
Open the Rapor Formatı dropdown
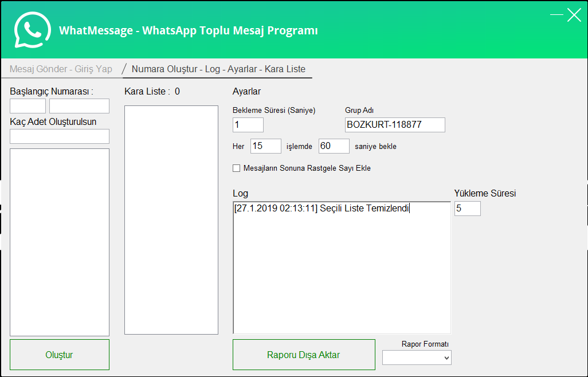click(x=417, y=358)
